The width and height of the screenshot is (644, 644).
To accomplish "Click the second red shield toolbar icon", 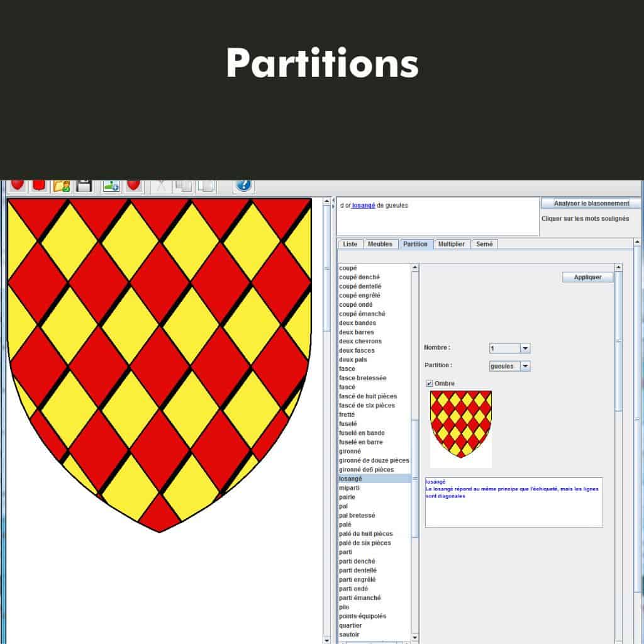I will pos(38,186).
